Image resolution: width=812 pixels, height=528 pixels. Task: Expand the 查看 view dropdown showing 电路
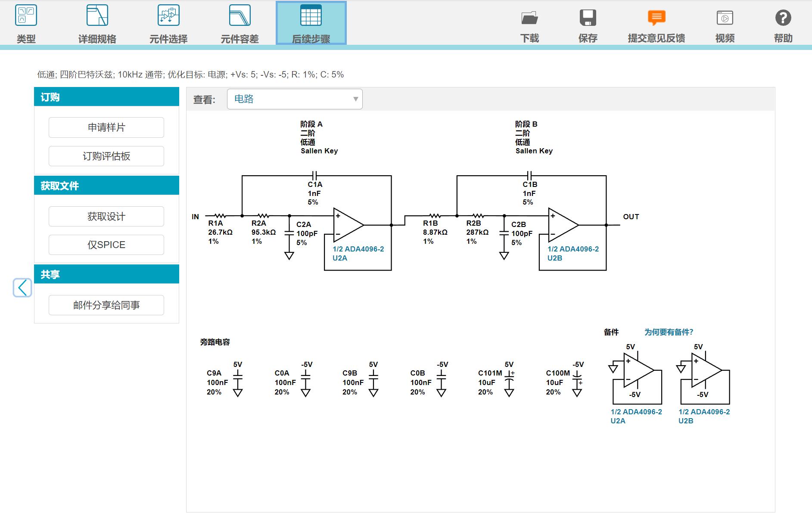[x=295, y=99]
